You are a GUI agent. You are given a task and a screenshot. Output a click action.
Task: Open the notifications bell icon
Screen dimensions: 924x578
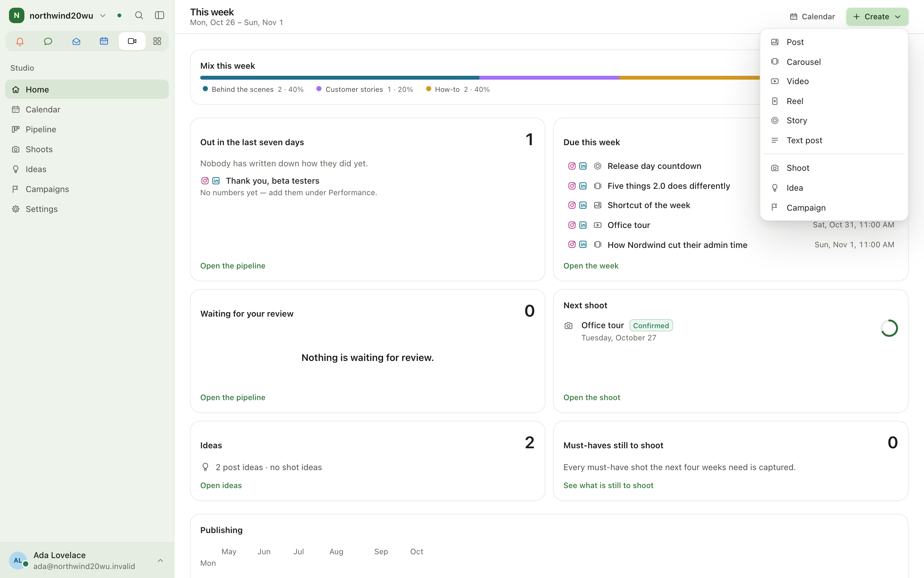(x=20, y=41)
